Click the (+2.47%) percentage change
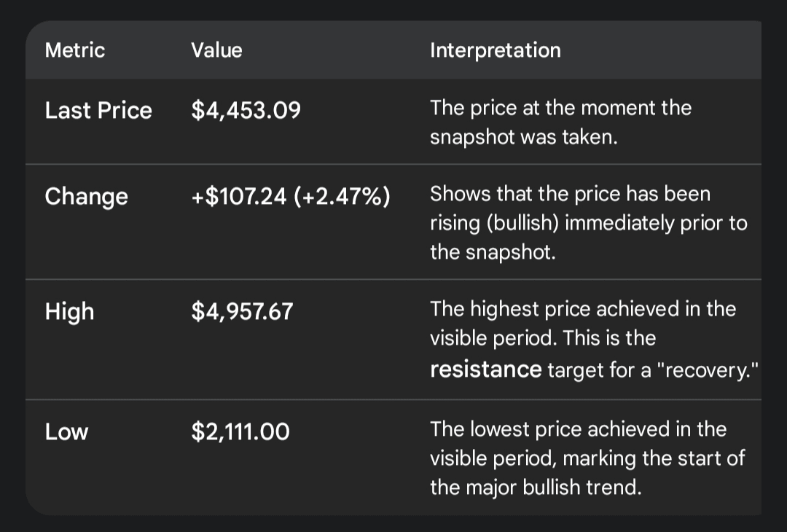Screen dimensions: 787x532 pos(342,197)
